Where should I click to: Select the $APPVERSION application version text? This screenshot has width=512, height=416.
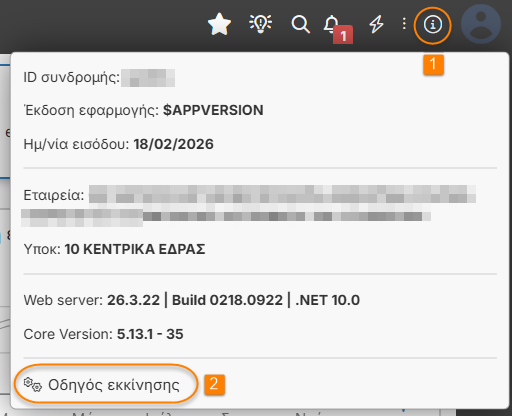coord(213,110)
